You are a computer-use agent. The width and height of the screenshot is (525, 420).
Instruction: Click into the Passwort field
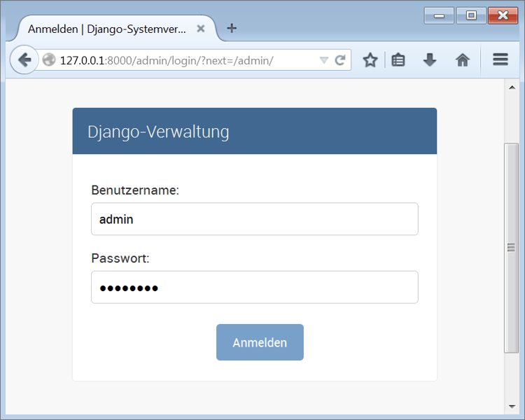pos(254,287)
